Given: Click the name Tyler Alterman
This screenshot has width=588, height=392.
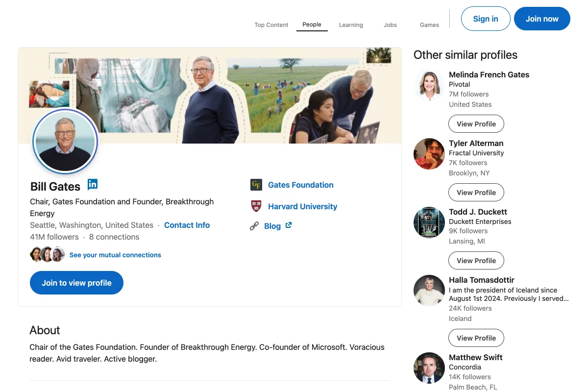Looking at the screenshot, I should [x=476, y=143].
